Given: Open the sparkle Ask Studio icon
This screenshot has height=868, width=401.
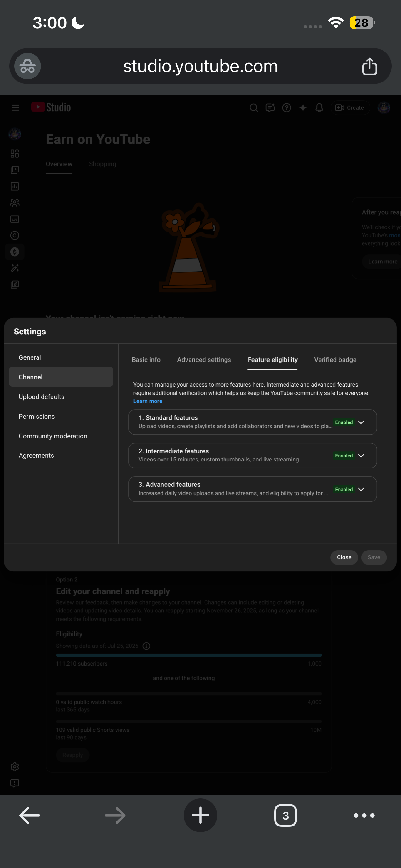Looking at the screenshot, I should tap(303, 108).
